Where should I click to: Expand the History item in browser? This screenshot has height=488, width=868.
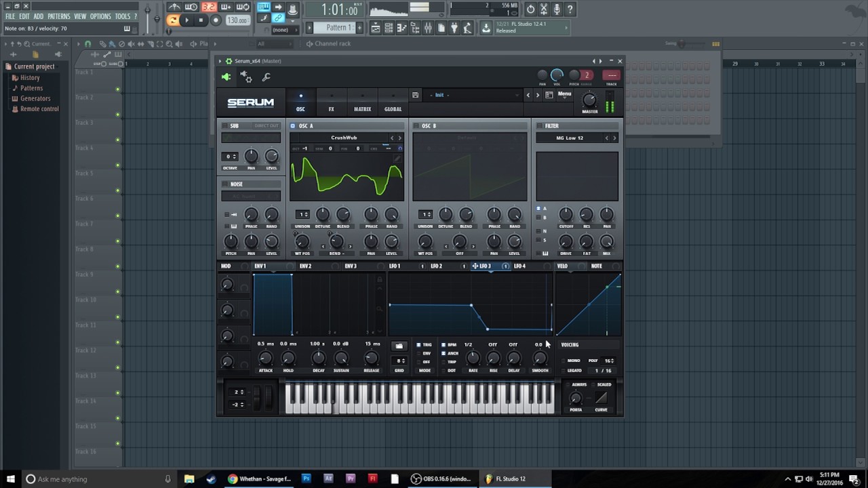click(29, 78)
